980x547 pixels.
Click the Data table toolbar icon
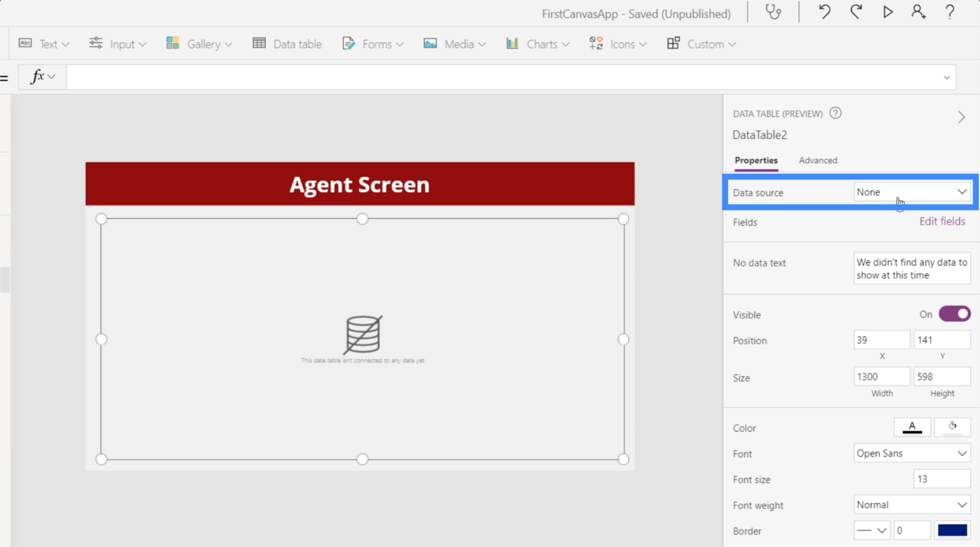click(x=259, y=43)
